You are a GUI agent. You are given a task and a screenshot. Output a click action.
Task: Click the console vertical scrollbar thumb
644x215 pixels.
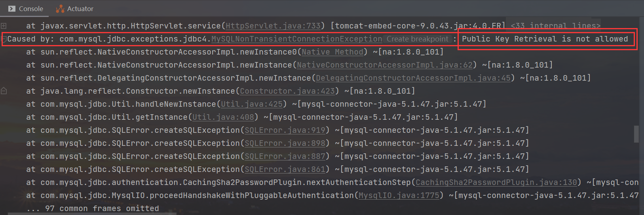tap(636, 134)
